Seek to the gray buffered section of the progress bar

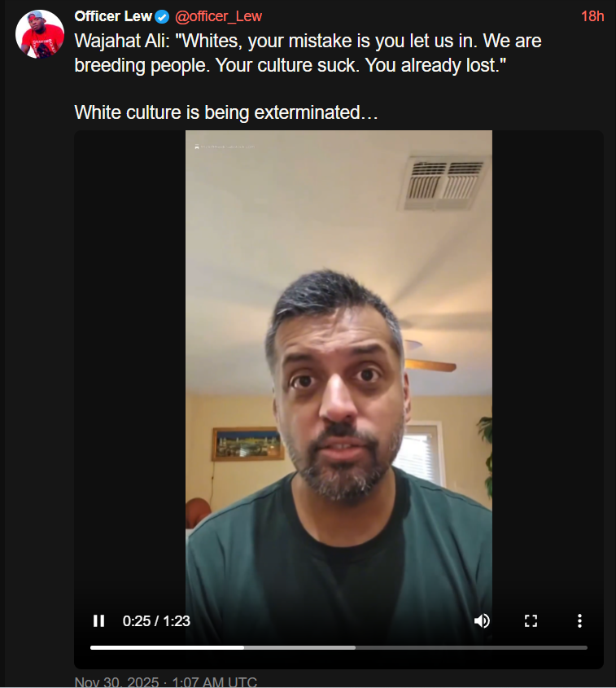tap(300, 647)
